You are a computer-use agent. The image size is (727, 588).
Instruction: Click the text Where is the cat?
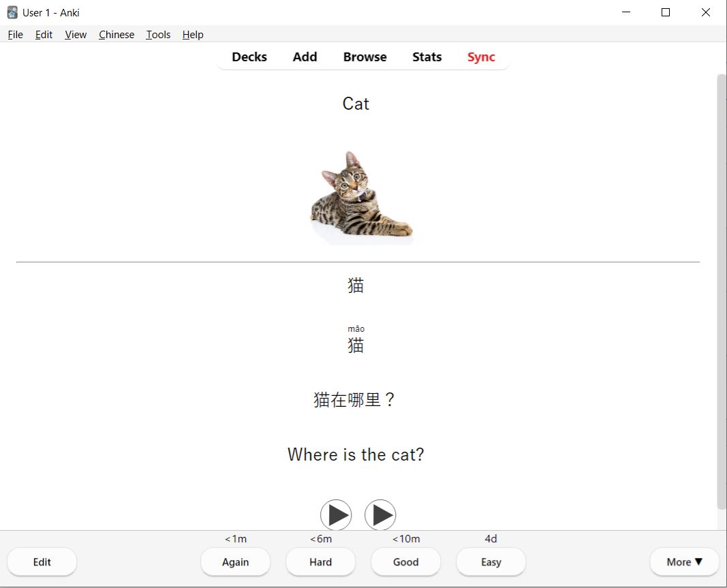pyautogui.click(x=356, y=454)
